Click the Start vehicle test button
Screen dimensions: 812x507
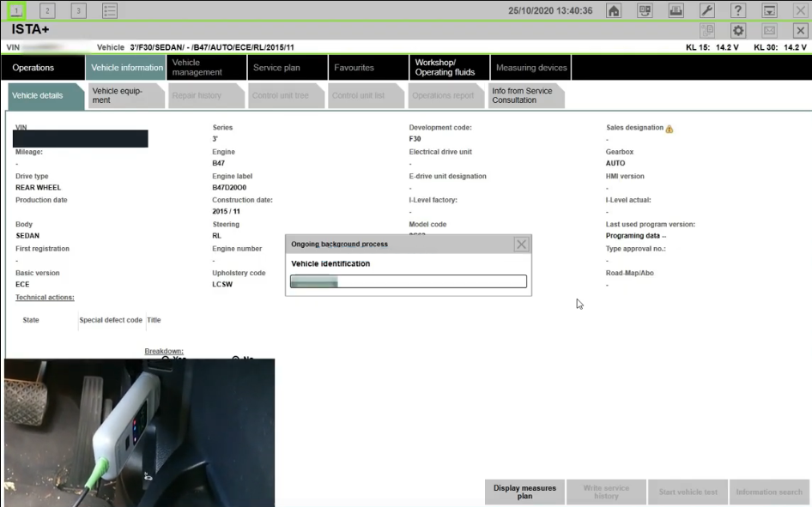tap(688, 492)
